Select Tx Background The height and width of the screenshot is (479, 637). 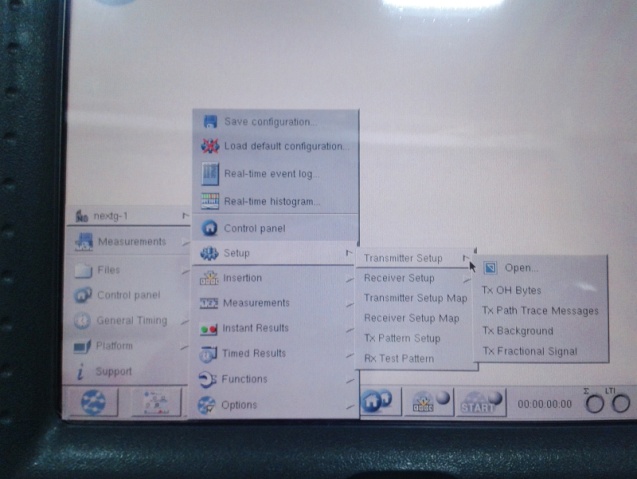[540, 331]
